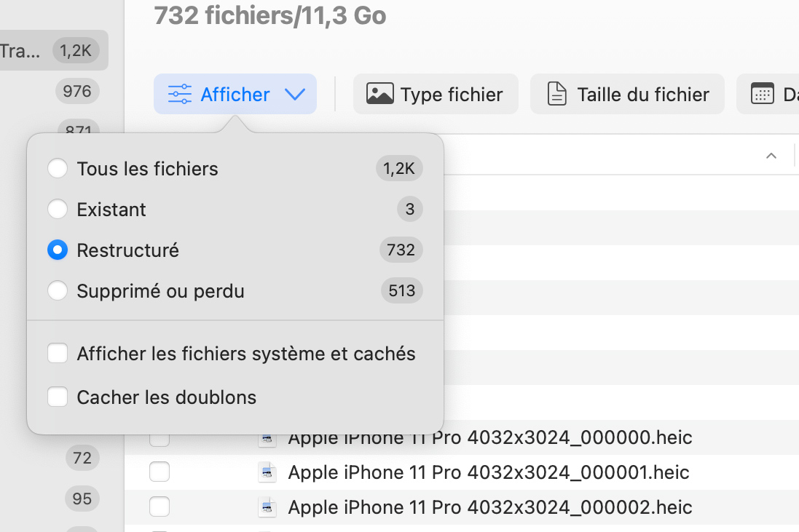
Task: Open the Taille du fichier filter
Action: coord(627,95)
